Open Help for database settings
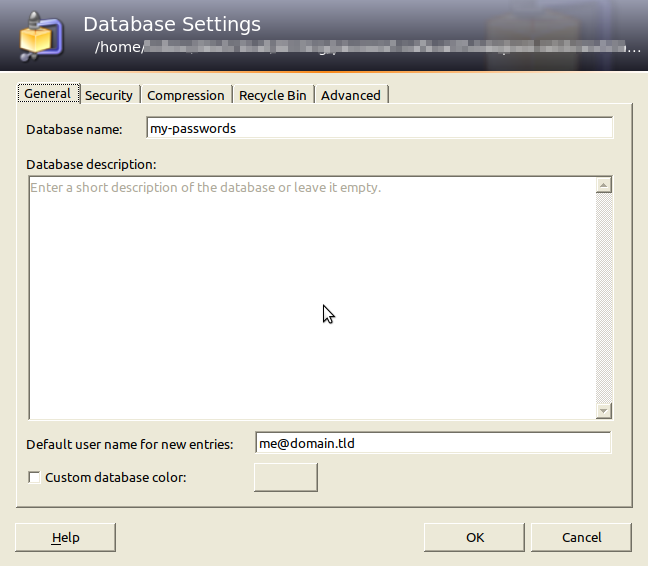 (x=65, y=537)
